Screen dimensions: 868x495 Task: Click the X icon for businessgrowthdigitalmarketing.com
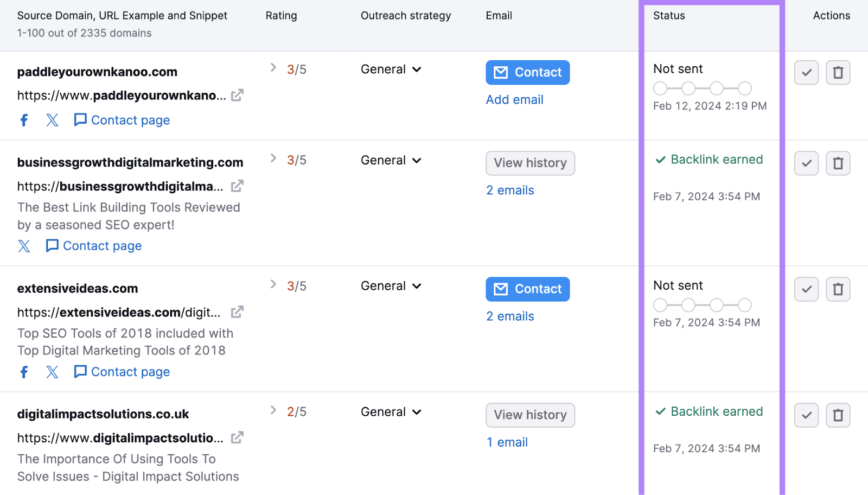point(24,246)
